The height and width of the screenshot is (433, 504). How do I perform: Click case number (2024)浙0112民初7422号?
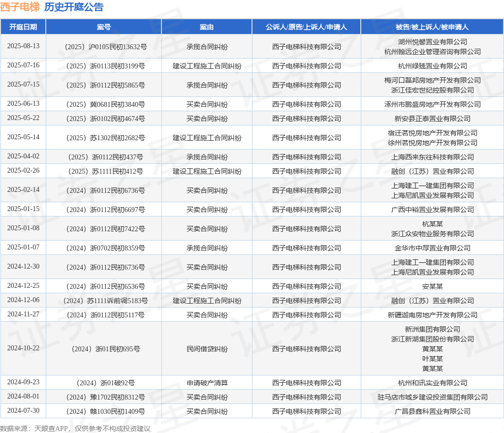(106, 229)
